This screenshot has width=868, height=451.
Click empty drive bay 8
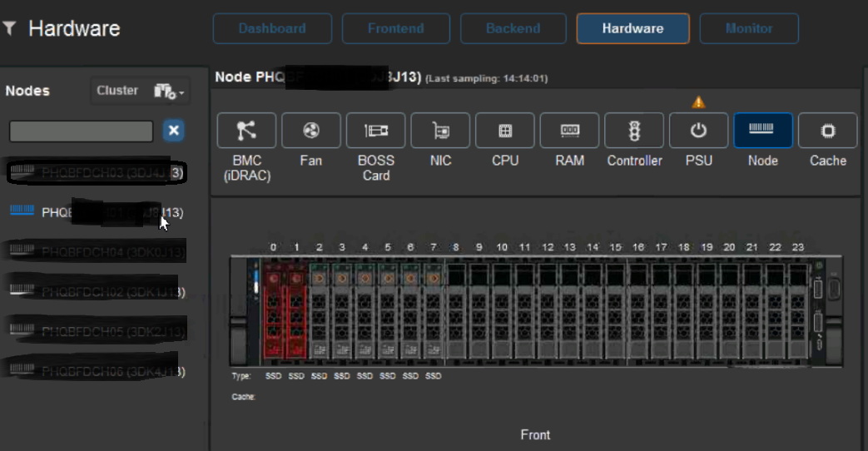455,311
